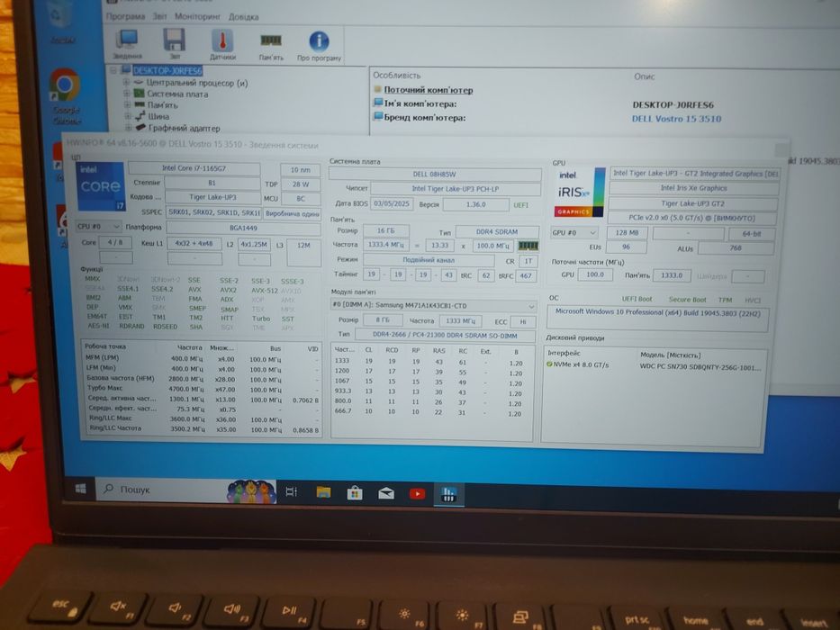This screenshot has height=630, width=840.
Task: Click the DDR4-2666 / PC4-21300 module type field
Action: (x=445, y=336)
